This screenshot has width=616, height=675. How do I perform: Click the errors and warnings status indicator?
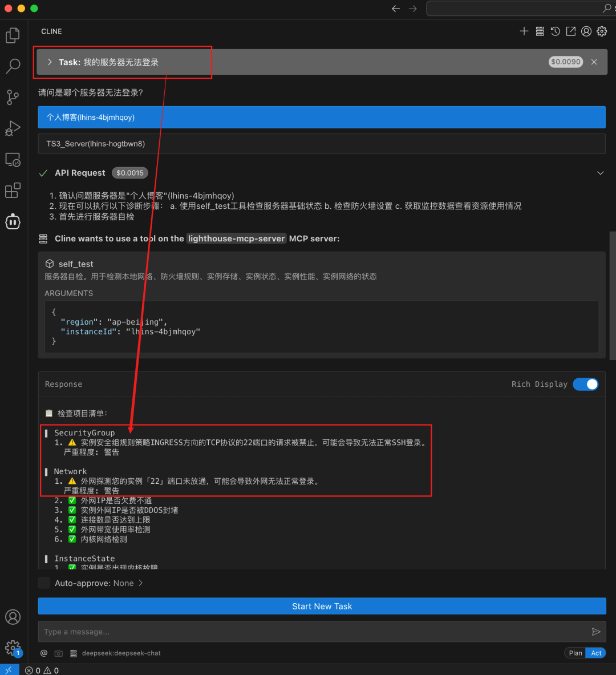(x=42, y=670)
